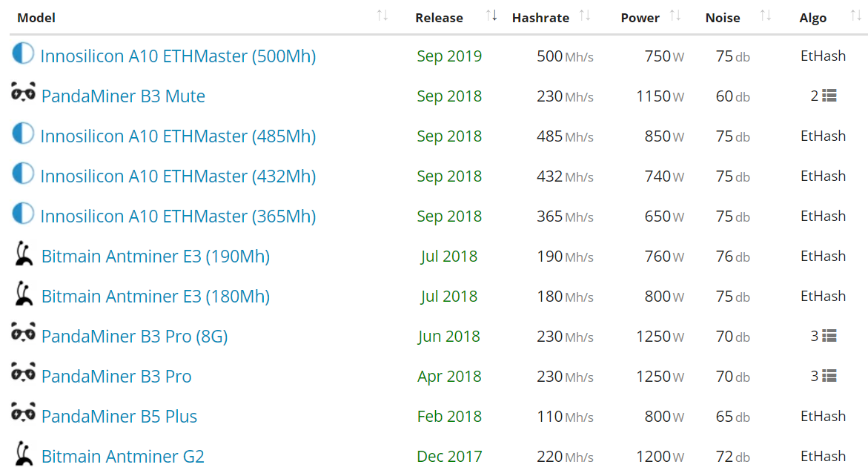Select the 1200 W power value
This screenshot has width=868, height=473.
pos(660,456)
